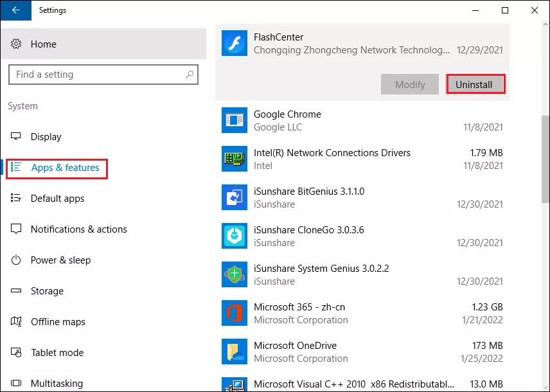Click the search magnifier icon
Image resolution: width=550 pixels, height=392 pixels.
190,74
